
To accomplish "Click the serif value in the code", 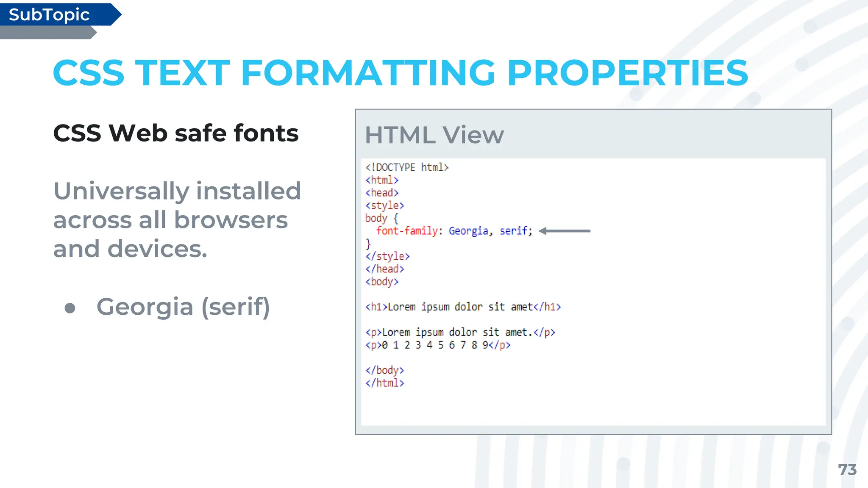I will [x=514, y=231].
